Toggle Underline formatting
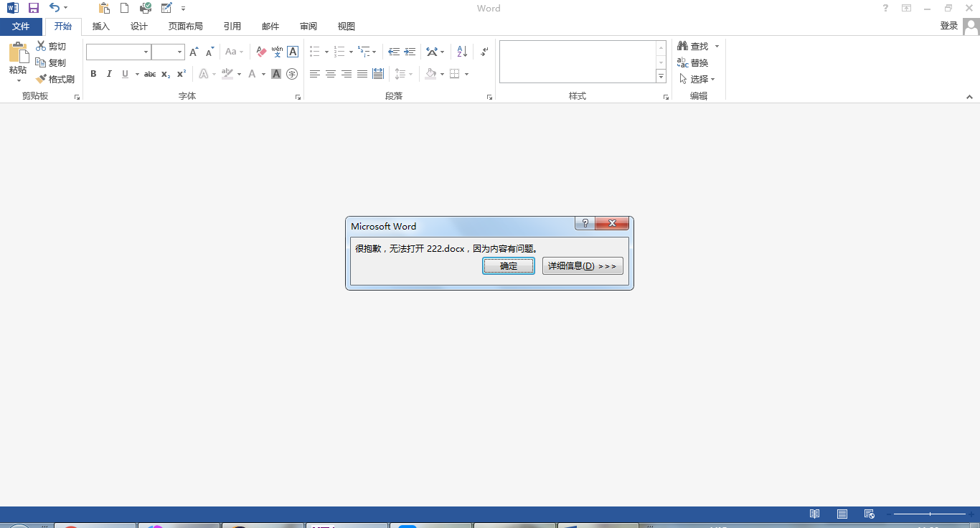 (x=125, y=74)
